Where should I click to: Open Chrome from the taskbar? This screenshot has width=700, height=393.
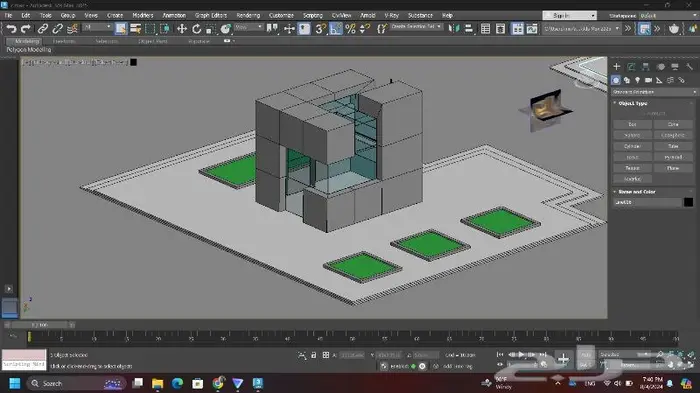point(218,383)
